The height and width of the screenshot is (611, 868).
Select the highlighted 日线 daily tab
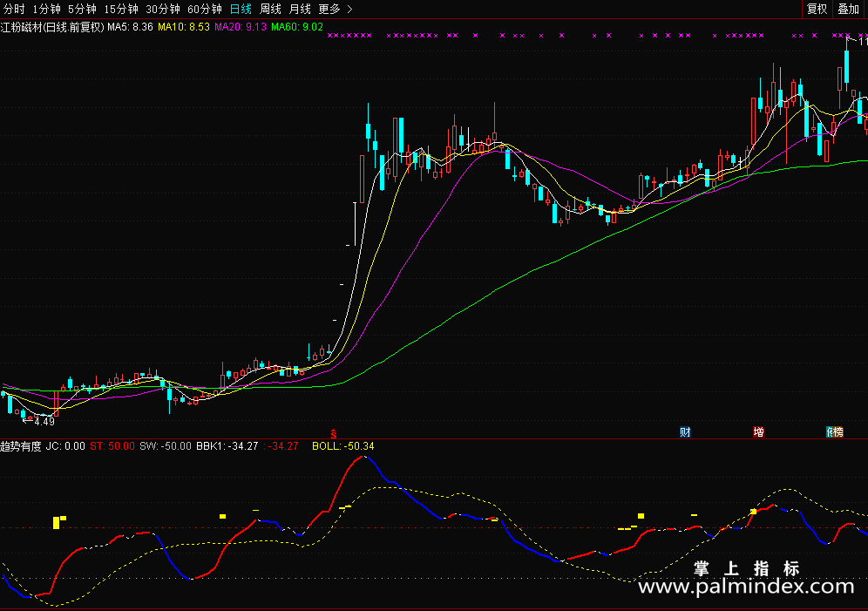[x=241, y=9]
